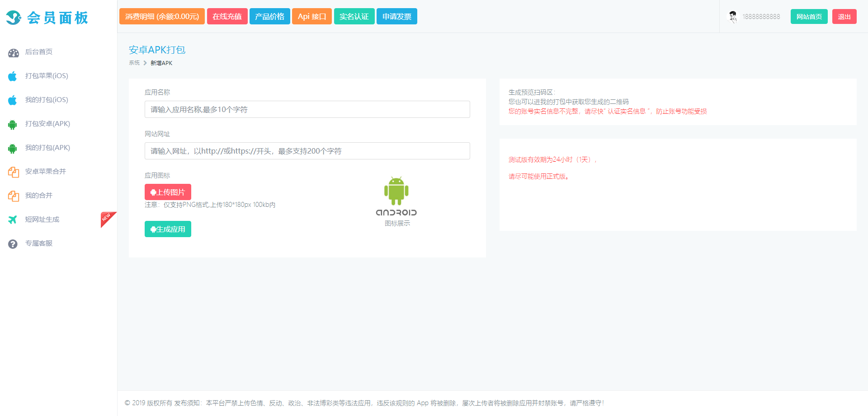868x416 pixels.
Task: Open 消费明细 balance details
Action: point(161,16)
